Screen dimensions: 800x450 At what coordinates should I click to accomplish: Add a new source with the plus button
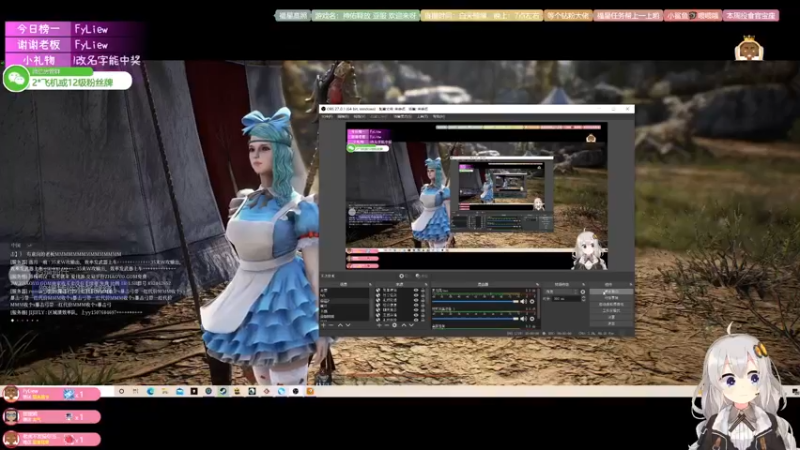click(x=379, y=325)
